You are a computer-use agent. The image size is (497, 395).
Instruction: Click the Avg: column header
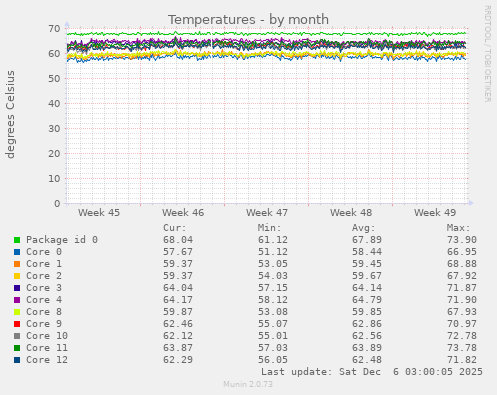point(364,228)
